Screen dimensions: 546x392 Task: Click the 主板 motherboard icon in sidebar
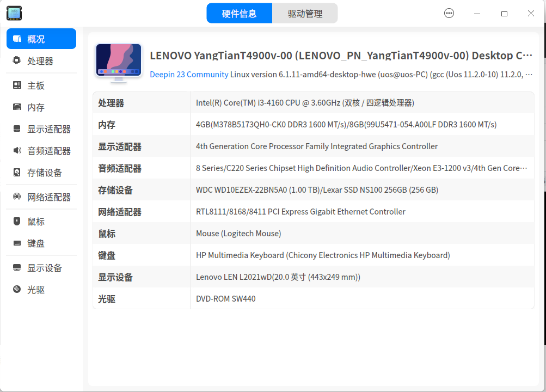pyautogui.click(x=17, y=85)
